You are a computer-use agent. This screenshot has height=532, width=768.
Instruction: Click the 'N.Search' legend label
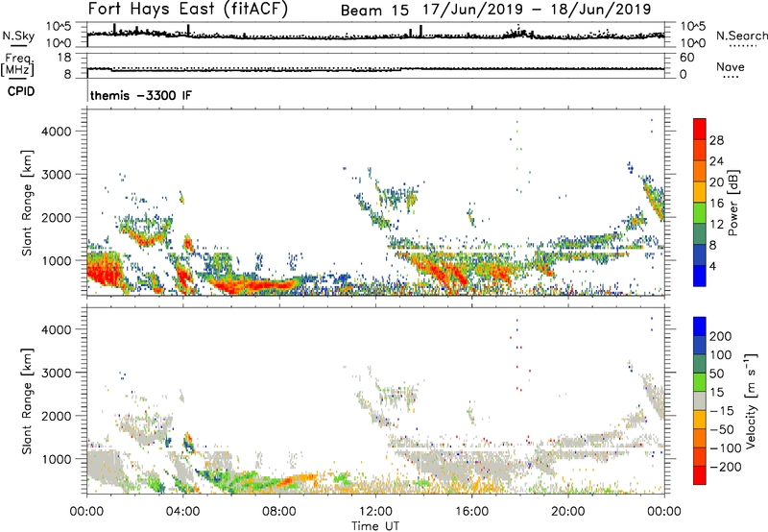[x=741, y=36]
